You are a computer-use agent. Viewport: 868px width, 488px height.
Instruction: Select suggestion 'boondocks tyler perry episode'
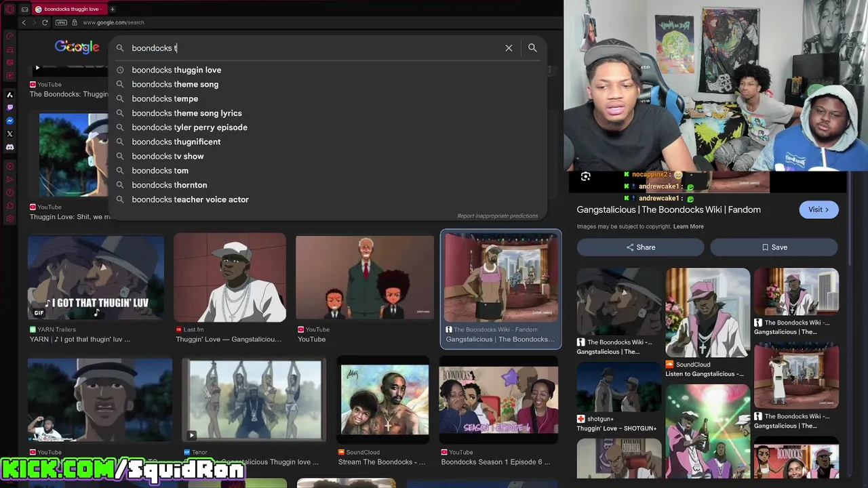click(x=328, y=127)
